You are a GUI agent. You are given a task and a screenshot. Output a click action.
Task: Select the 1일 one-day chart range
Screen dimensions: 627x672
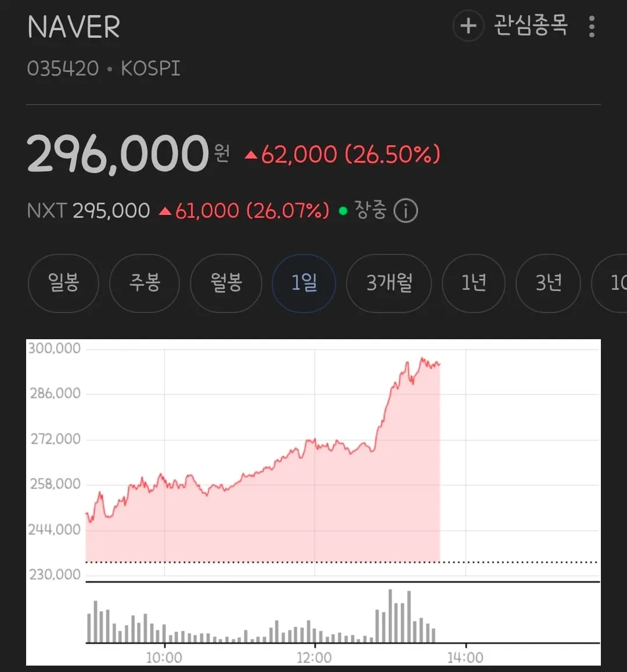click(304, 283)
